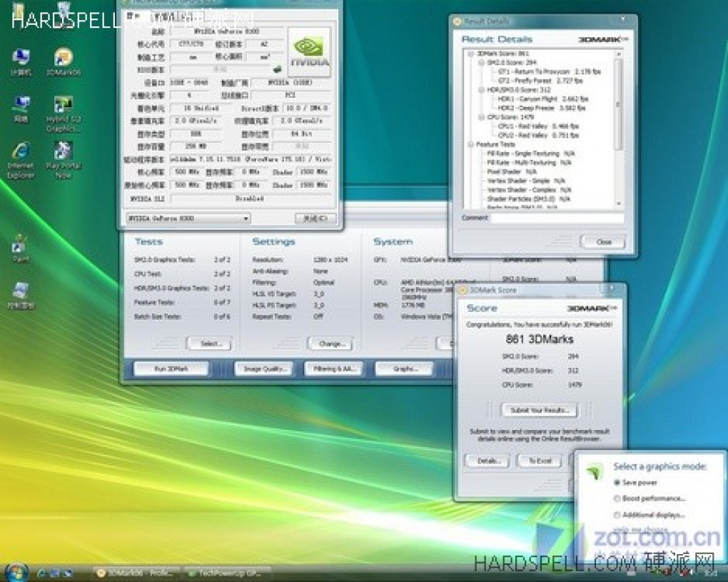Image resolution: width=728 pixels, height=582 pixels.
Task: Click the Comment input field
Action: (557, 218)
